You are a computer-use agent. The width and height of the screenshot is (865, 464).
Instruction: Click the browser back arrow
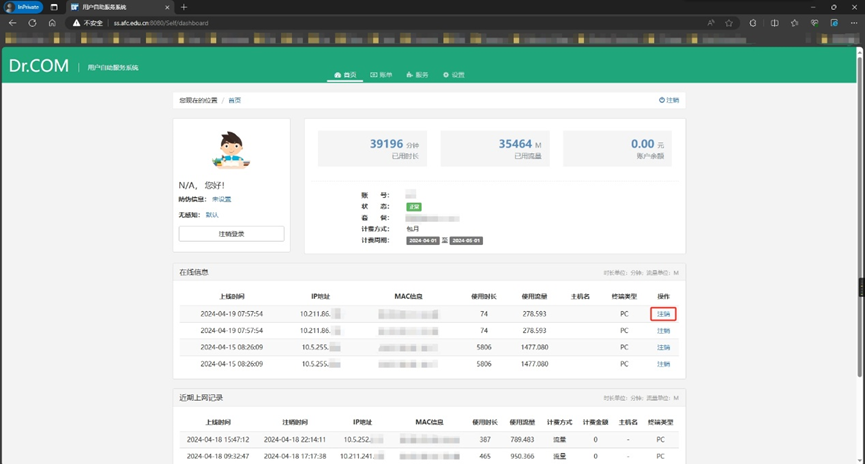[x=14, y=22]
